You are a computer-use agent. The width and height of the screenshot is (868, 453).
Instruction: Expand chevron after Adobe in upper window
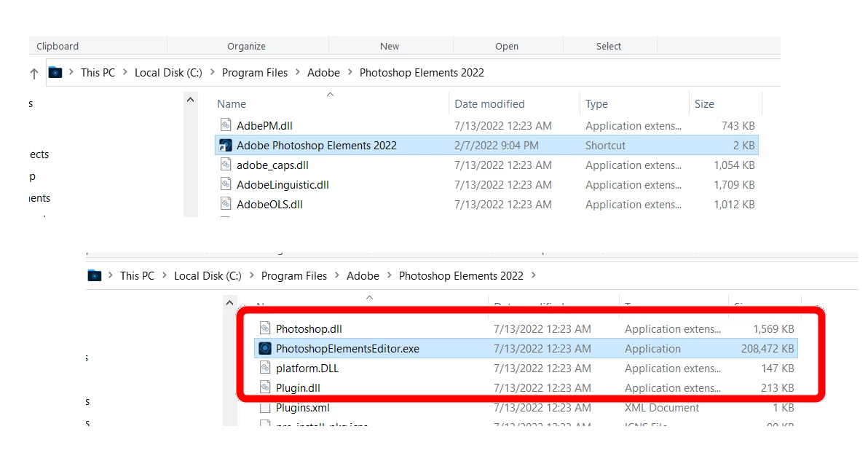[350, 72]
